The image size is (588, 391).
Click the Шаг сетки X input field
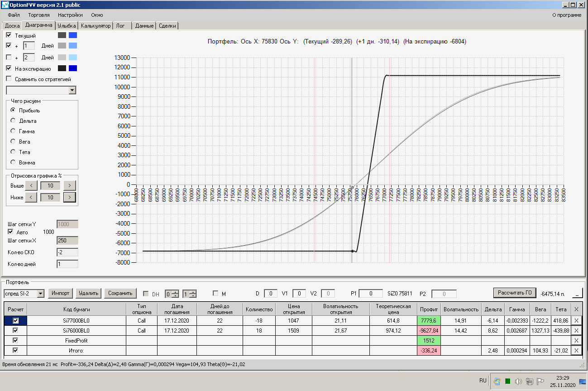67,241
